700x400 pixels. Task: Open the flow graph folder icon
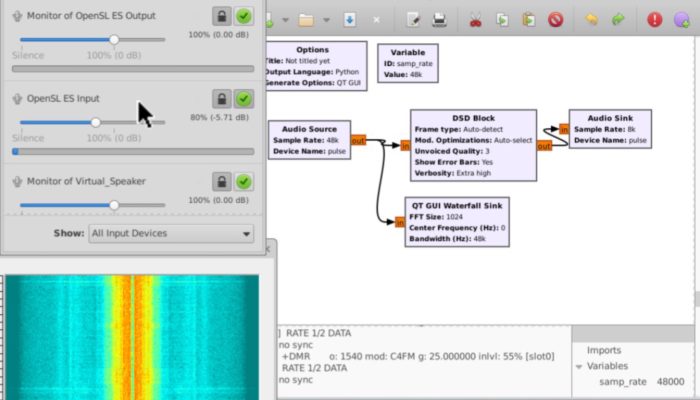pos(306,20)
